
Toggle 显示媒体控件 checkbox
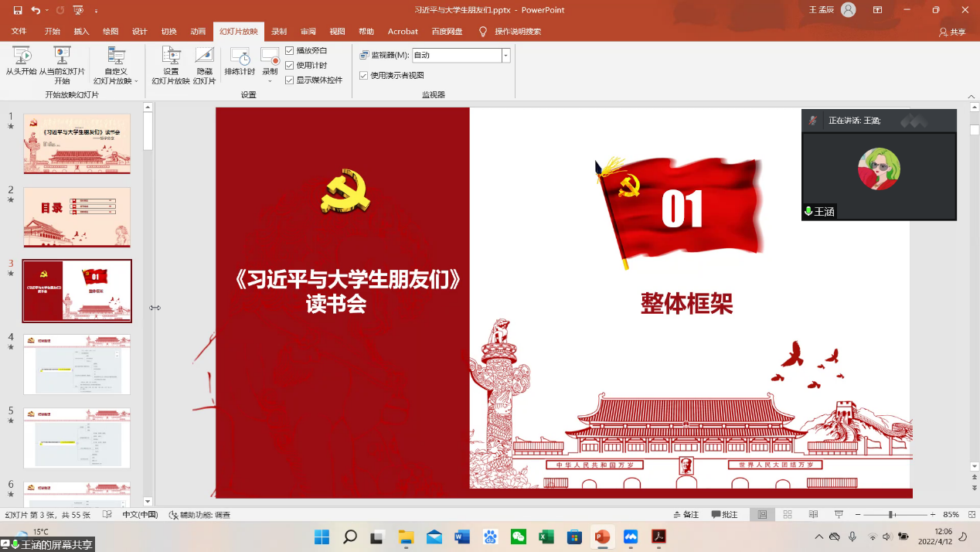[x=290, y=80]
